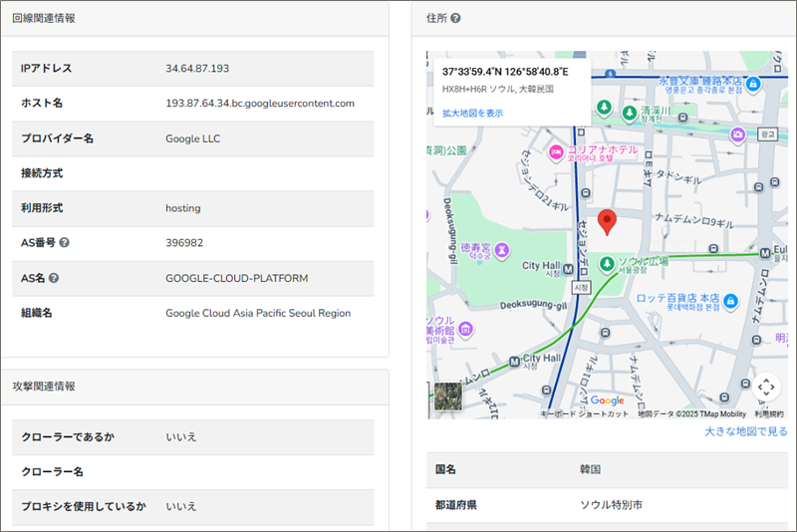Click the Korea Hotel pink marker
Image resolution: width=797 pixels, height=532 pixels.
coord(556,151)
